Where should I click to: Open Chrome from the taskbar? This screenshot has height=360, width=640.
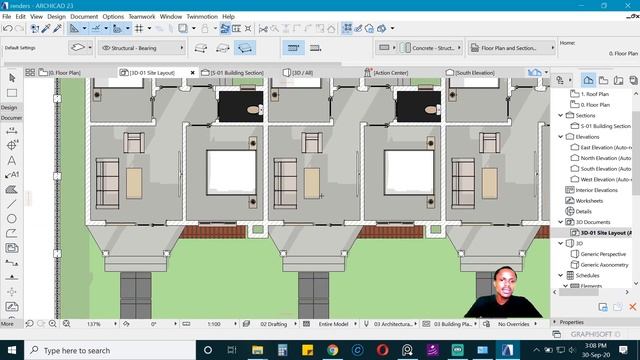tap(333, 350)
